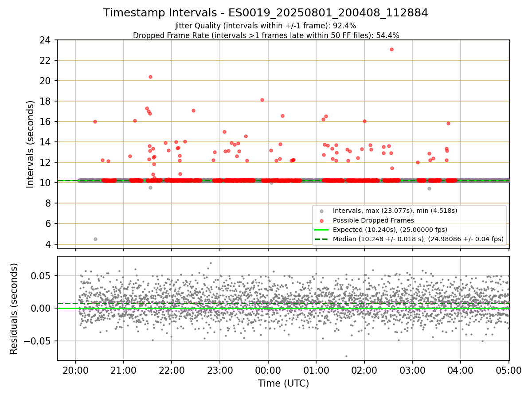This screenshot has height=399, width=532.
Task: Select the lowest gray outlier point near 4.5 seconds
Action: [95, 239]
